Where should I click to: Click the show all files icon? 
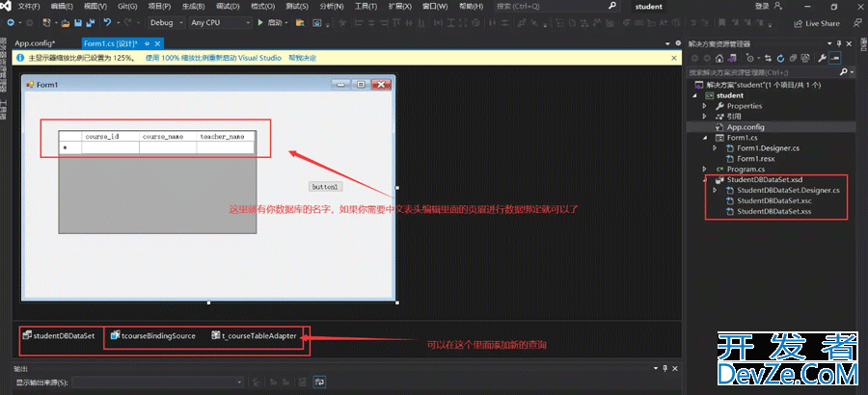click(x=805, y=58)
